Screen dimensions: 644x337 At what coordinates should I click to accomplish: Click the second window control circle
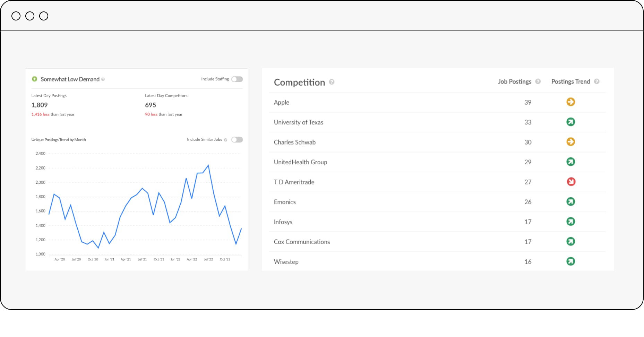tap(30, 16)
